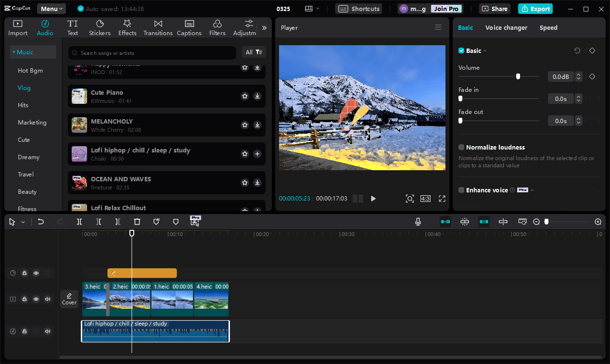Toggle the Enhance voice option
610x364 pixels.
click(461, 189)
